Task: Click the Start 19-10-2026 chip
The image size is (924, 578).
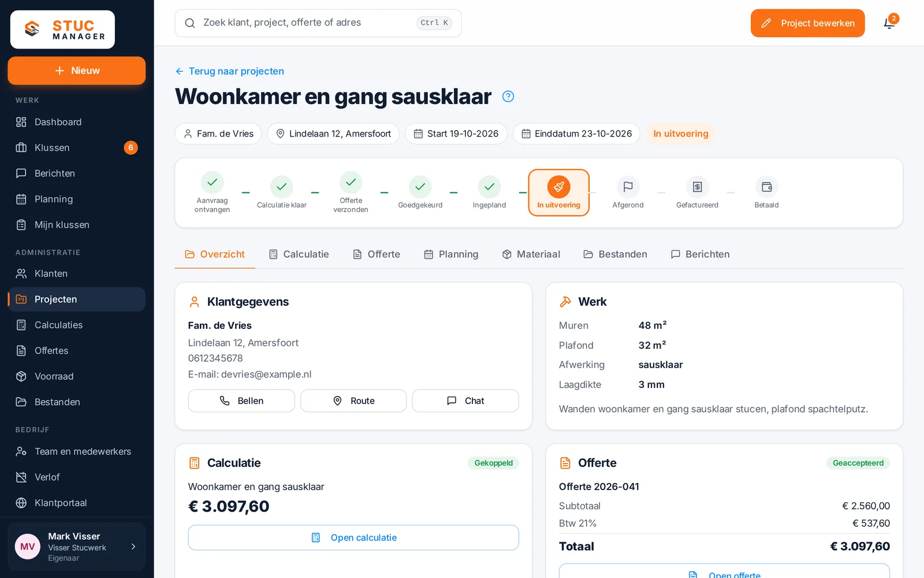Action: tap(456, 134)
